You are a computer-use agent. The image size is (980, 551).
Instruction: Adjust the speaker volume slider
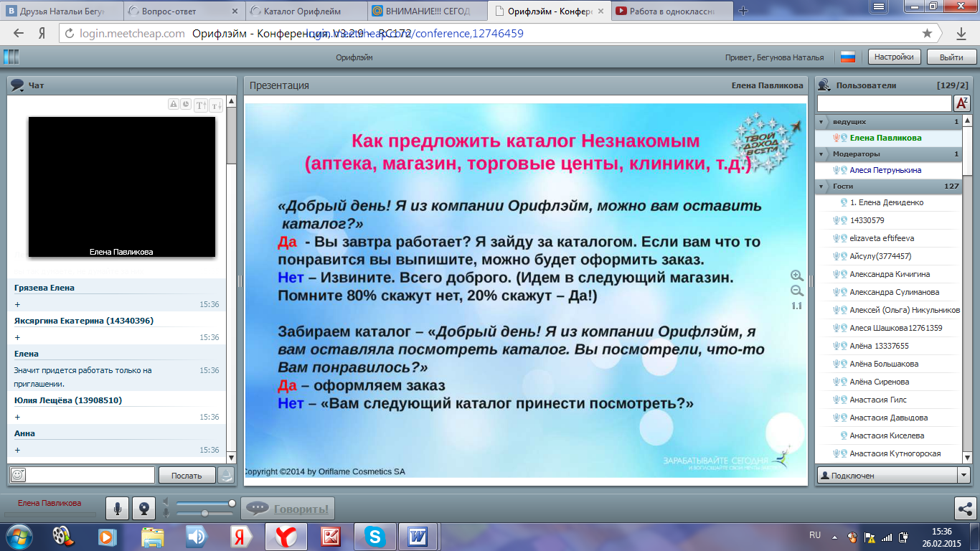[205, 504]
